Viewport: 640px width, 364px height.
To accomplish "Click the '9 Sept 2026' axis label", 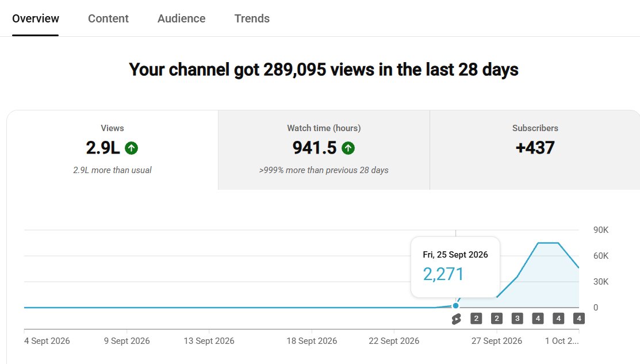I will point(127,341).
